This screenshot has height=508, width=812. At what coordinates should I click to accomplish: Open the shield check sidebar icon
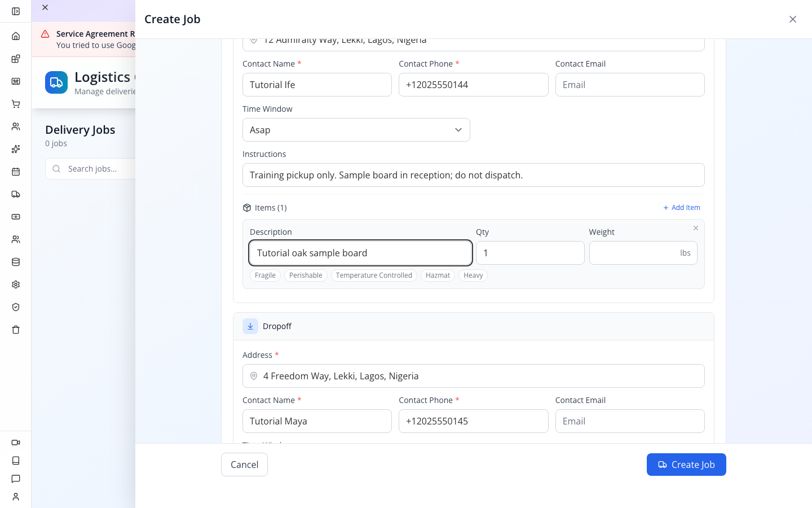[16, 307]
